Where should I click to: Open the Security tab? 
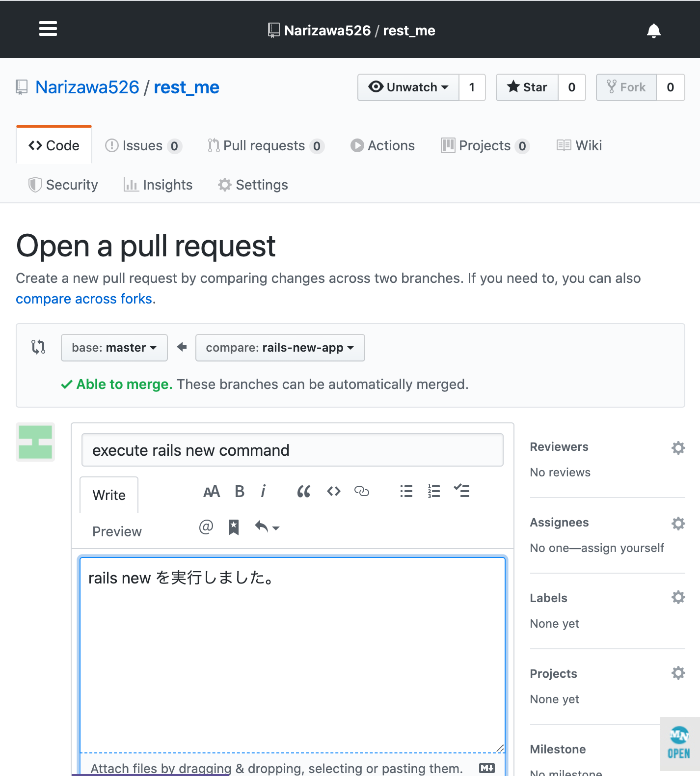coord(63,185)
